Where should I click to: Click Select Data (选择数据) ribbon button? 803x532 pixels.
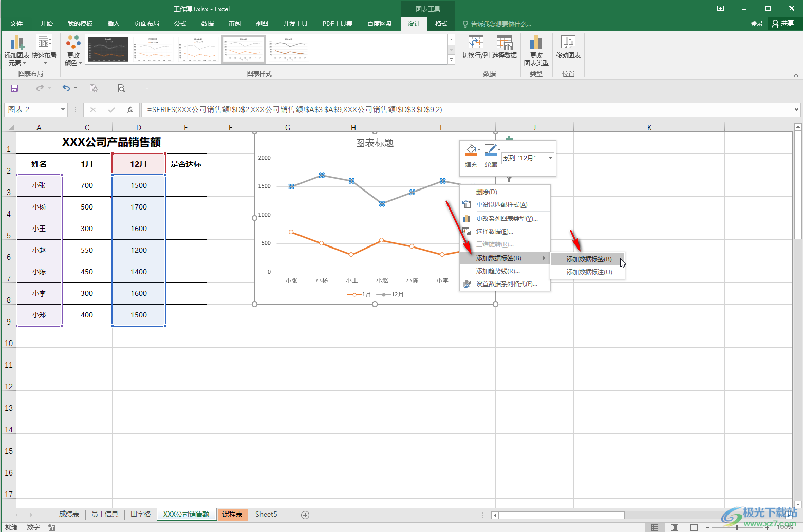point(505,47)
